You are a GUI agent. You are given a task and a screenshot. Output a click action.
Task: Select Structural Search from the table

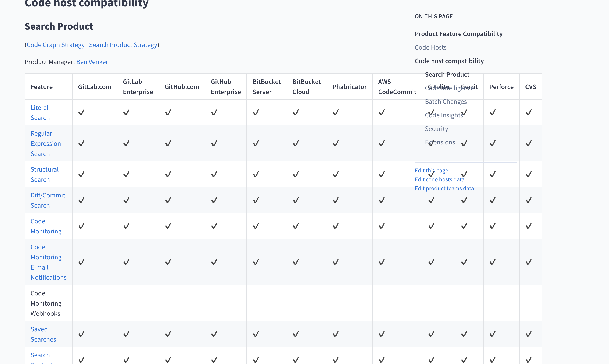[x=45, y=174]
